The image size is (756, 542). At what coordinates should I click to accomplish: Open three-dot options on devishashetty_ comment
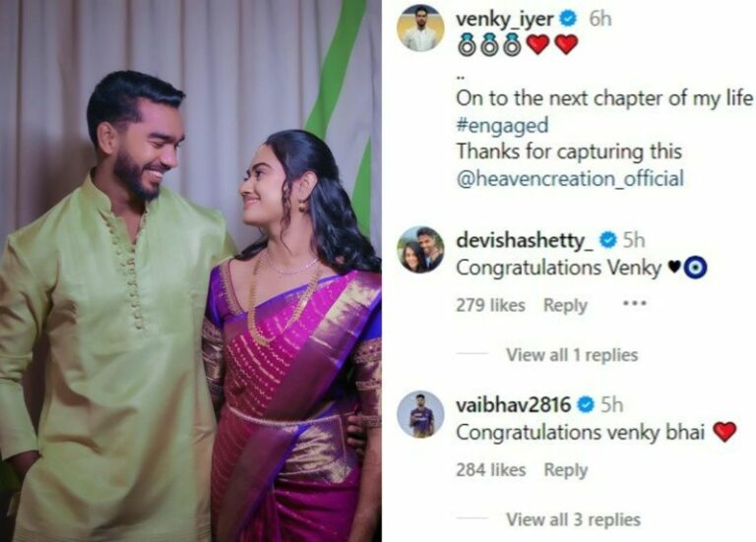tap(634, 304)
